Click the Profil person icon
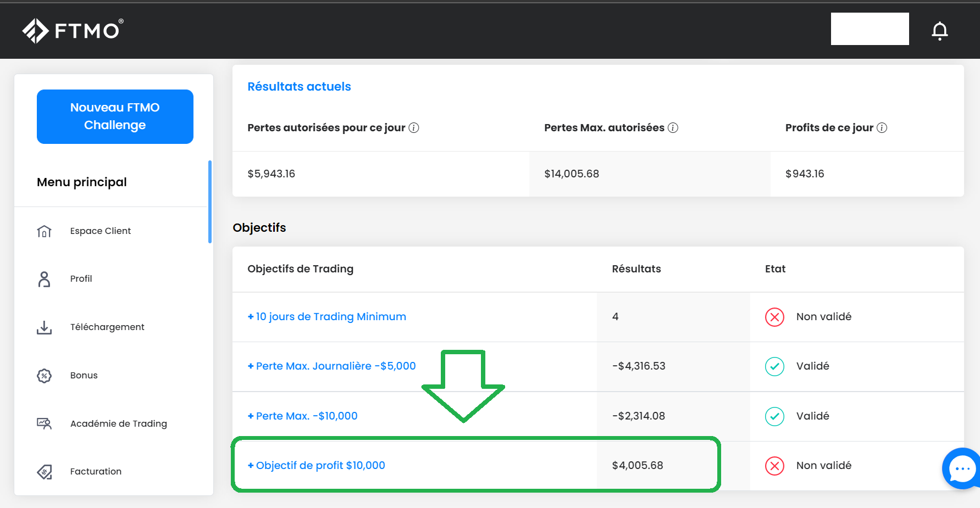Image resolution: width=980 pixels, height=508 pixels. coord(45,279)
